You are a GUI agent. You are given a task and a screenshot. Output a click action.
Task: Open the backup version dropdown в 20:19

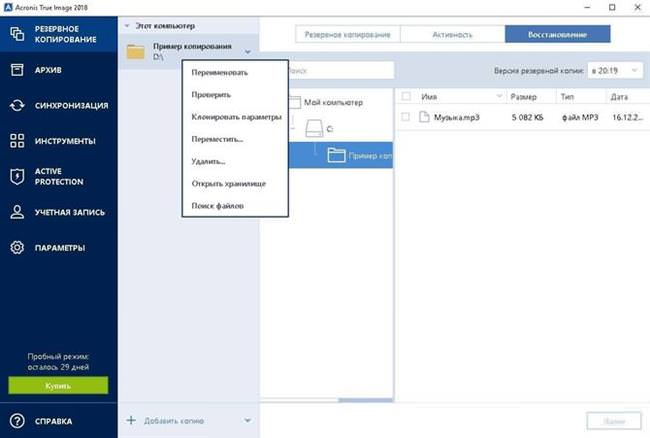tap(615, 70)
